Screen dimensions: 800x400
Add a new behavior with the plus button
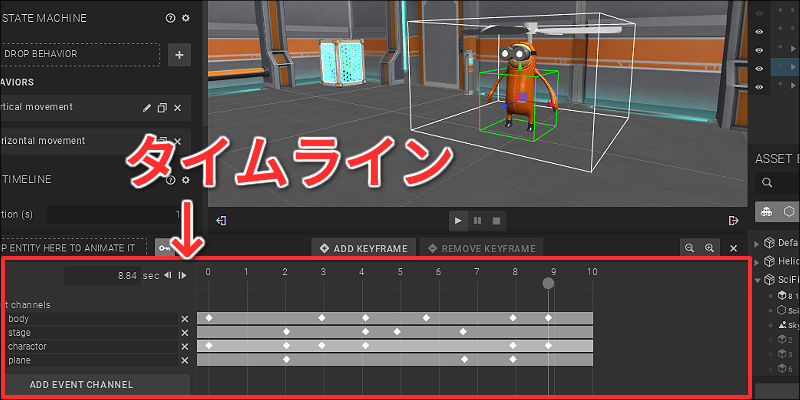(179, 55)
